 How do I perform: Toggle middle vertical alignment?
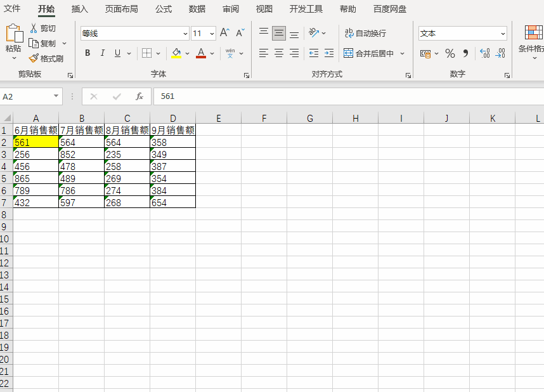coord(279,33)
